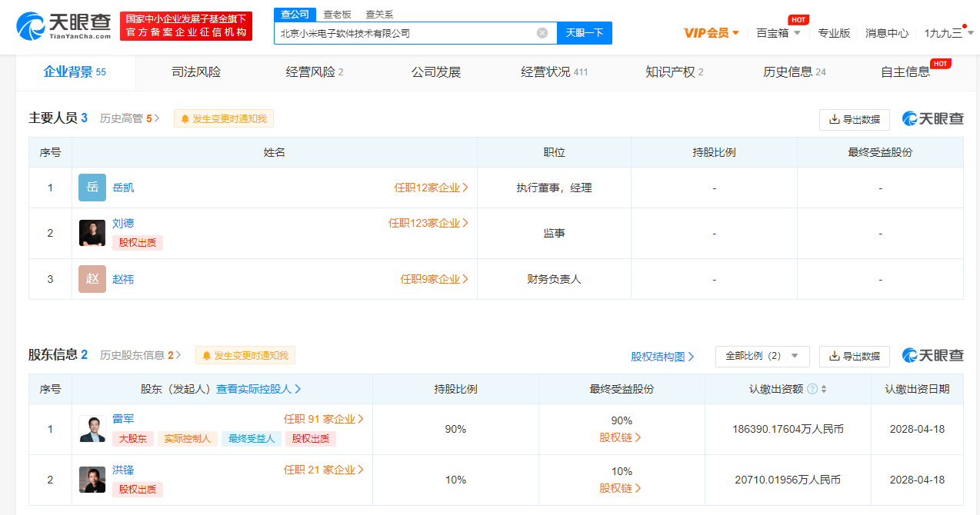
Task: Switch to the 司法风险 tab
Action: (x=196, y=72)
